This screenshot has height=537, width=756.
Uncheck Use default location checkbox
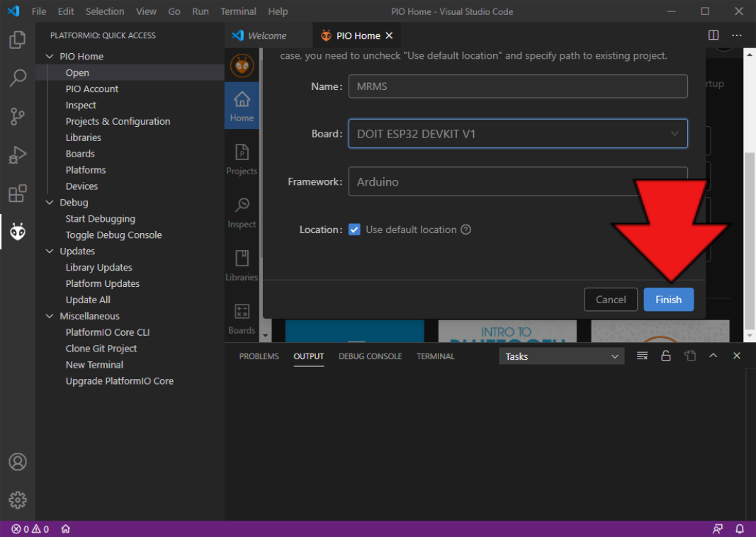pyautogui.click(x=354, y=230)
